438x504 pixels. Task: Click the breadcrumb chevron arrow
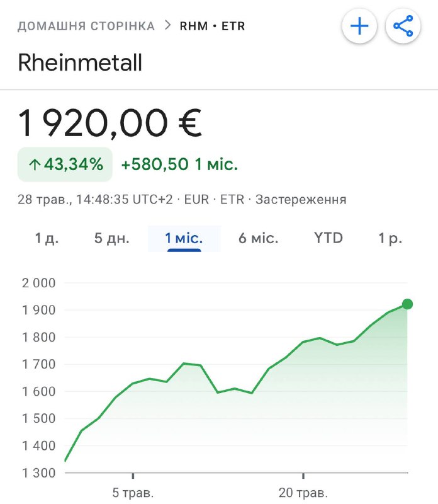pyautogui.click(x=167, y=25)
